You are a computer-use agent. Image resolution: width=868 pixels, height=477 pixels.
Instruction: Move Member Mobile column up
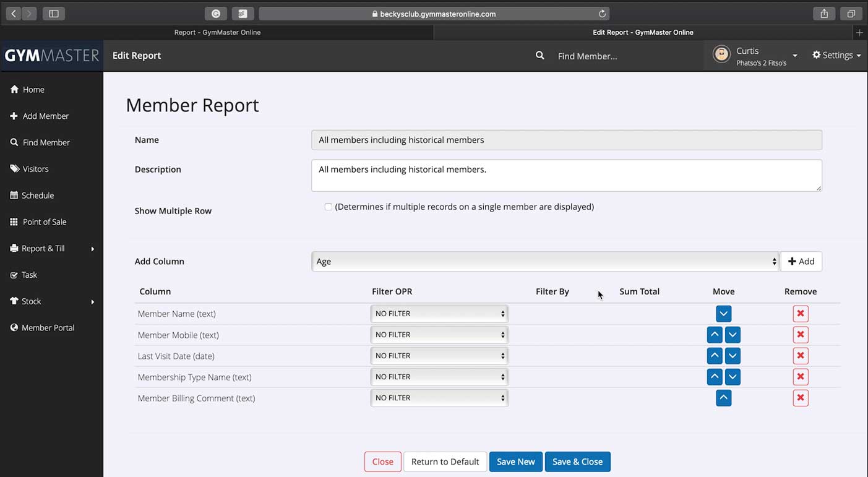[x=715, y=335]
